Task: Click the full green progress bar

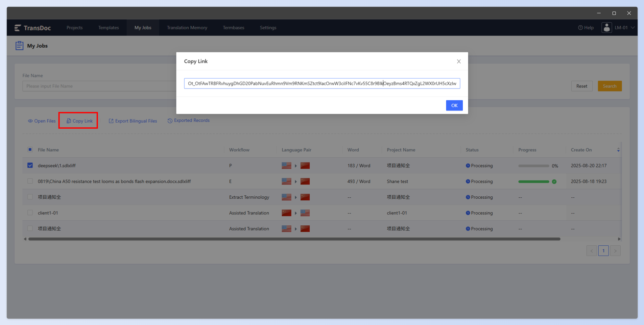Action: point(534,182)
